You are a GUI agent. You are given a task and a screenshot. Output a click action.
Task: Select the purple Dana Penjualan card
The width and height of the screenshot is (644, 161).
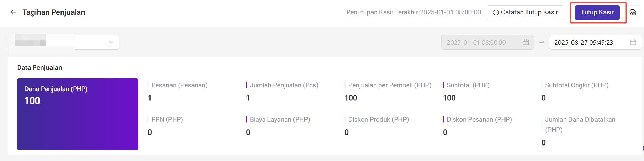point(78,114)
